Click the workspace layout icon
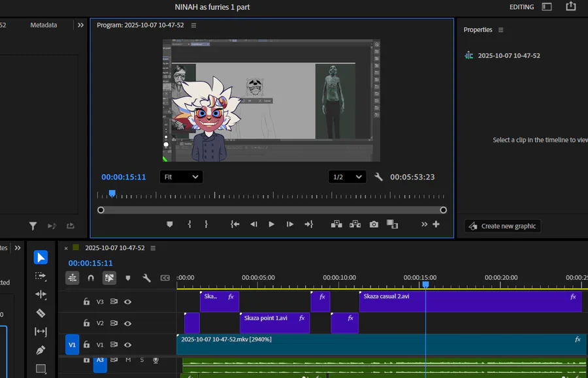Image resolution: width=588 pixels, height=378 pixels. point(547,7)
